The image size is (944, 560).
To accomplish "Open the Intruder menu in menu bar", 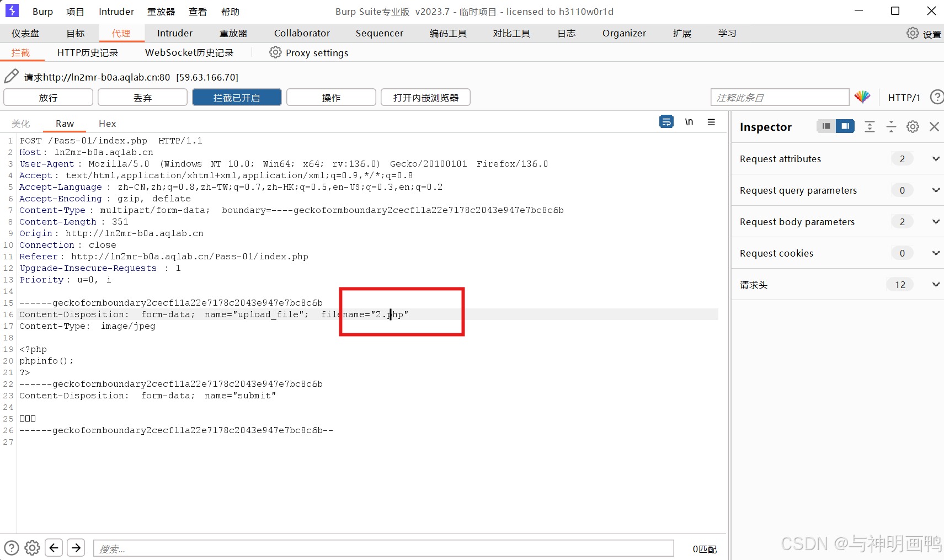I will pos(116,12).
